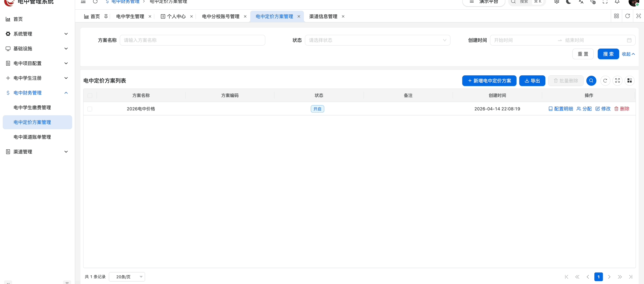Collapse the 电中财务管理 sidebar menu
This screenshot has width=644, height=284.
37,93
